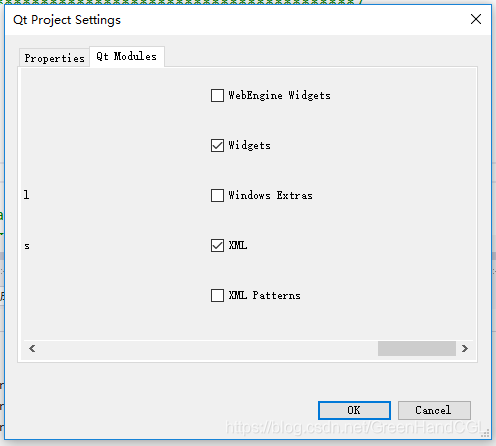Screen dimensions: 496x446
Task: Tick the XML Patterns checkbox
Action: coord(217,295)
